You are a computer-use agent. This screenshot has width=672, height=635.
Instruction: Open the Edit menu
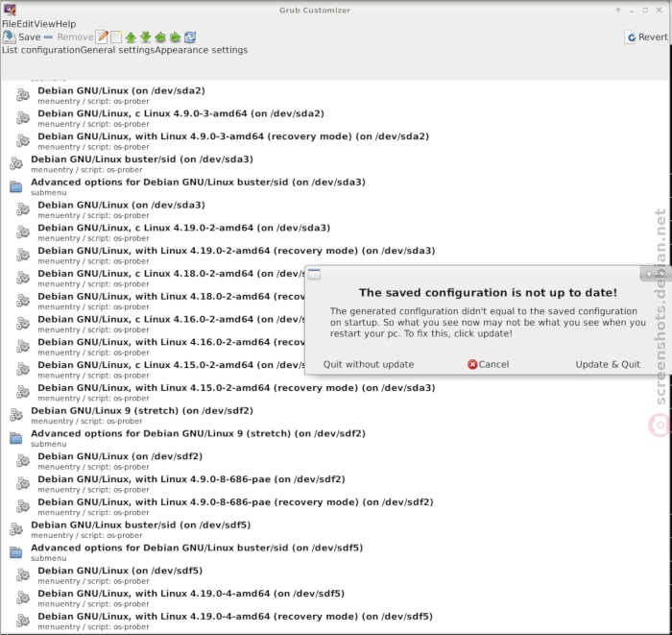(x=24, y=24)
